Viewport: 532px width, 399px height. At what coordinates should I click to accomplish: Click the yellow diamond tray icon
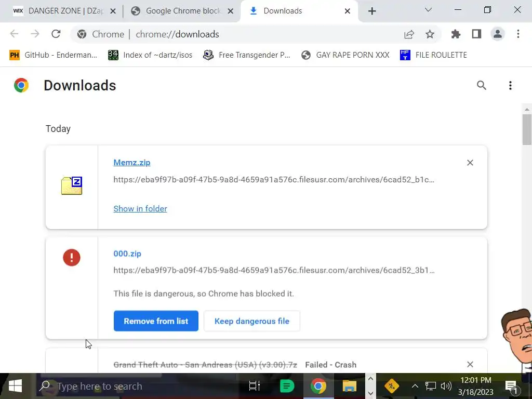point(392,386)
